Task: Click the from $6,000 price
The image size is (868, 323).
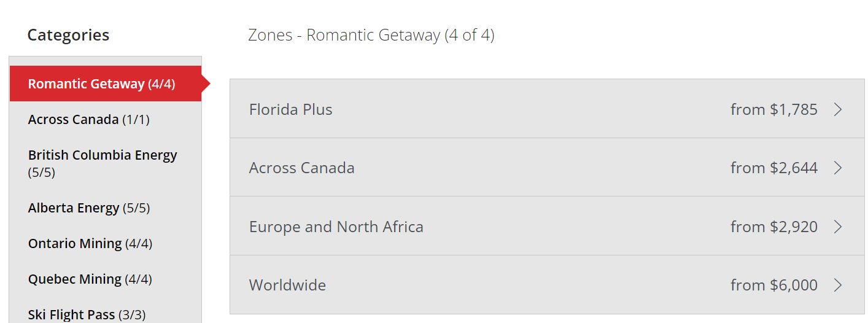Action: (773, 285)
